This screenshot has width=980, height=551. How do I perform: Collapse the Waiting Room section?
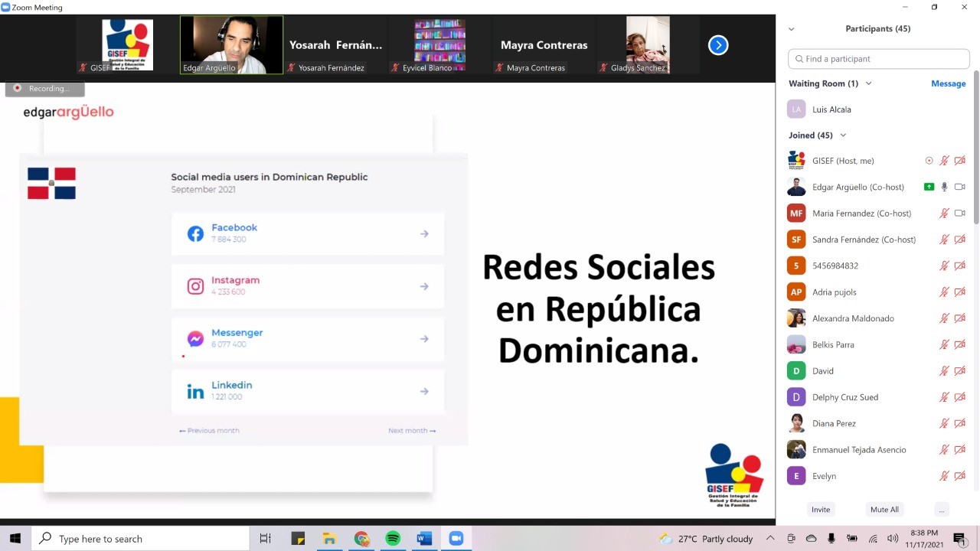tap(868, 83)
